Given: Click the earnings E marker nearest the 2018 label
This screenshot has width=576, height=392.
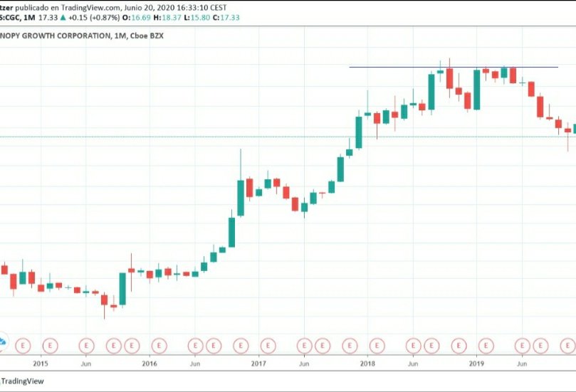Looking at the screenshot, I should point(377,346).
